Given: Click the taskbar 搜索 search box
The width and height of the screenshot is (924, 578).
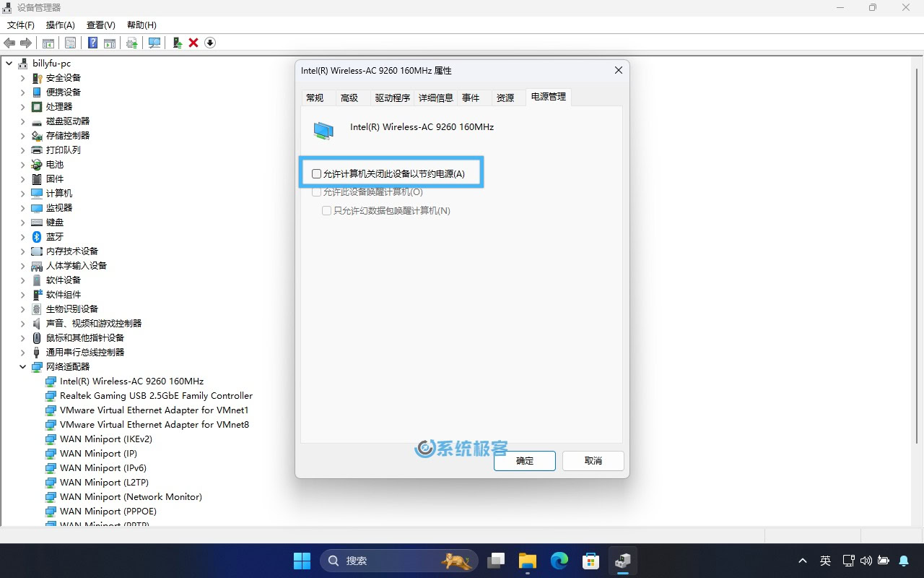Looking at the screenshot, I should click(x=399, y=561).
